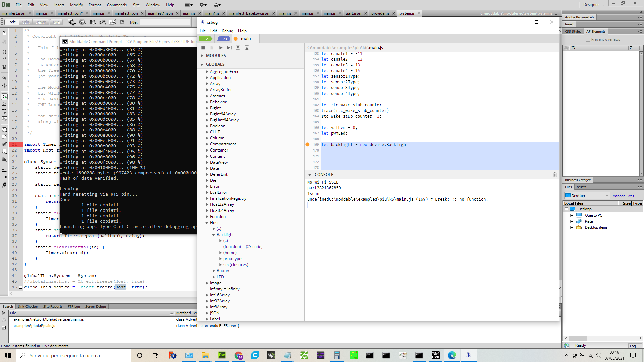This screenshot has width=644, height=362.
Task: Collapse the GLOBALS section in xsbug
Action: 202,64
